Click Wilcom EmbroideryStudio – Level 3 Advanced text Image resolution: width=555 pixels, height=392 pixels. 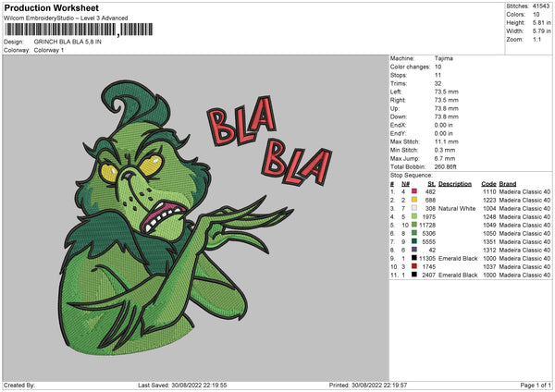[x=66, y=18]
